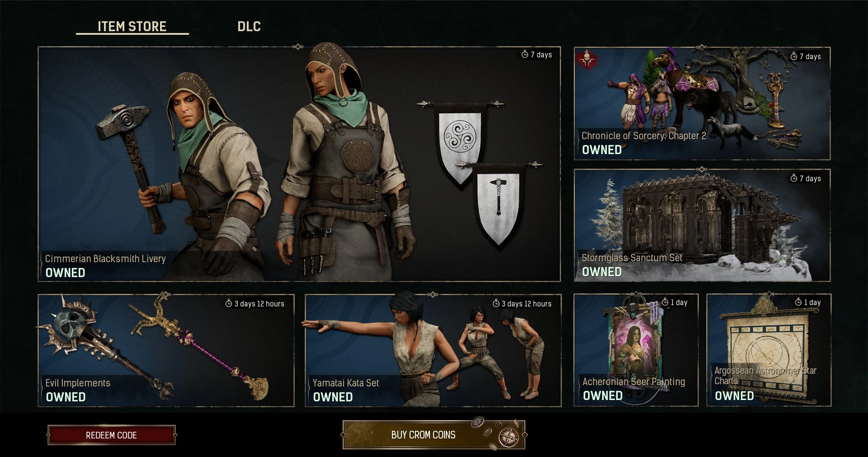Click the clock icon on Acheronian Seer Painting

click(x=665, y=302)
